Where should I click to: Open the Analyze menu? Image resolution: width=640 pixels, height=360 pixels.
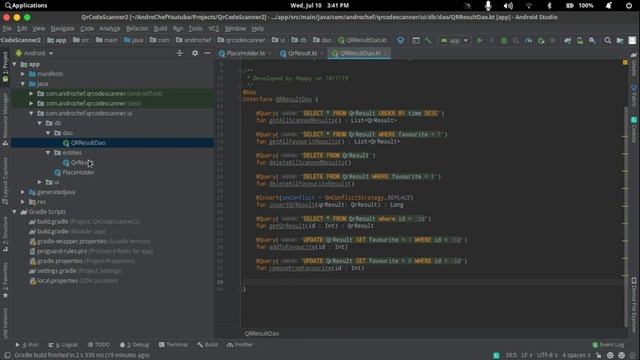(x=109, y=29)
